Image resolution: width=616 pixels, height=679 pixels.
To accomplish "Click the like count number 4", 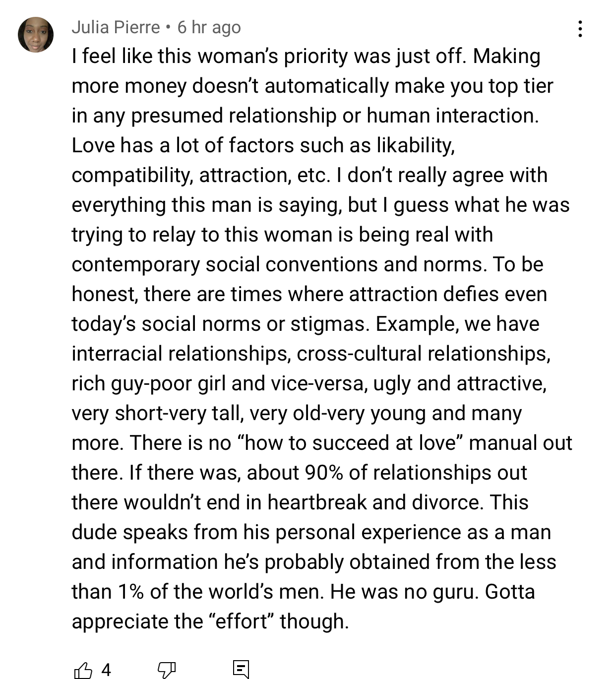I will (x=106, y=670).
